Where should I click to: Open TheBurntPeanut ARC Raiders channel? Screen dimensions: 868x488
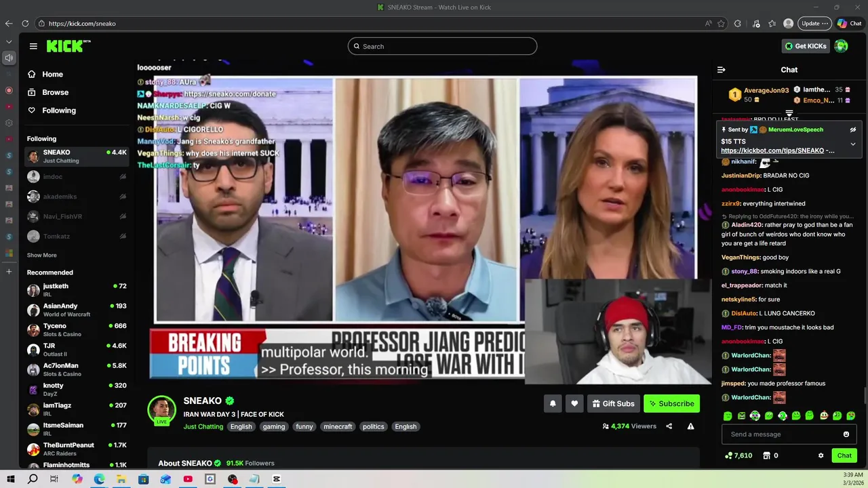(x=77, y=449)
